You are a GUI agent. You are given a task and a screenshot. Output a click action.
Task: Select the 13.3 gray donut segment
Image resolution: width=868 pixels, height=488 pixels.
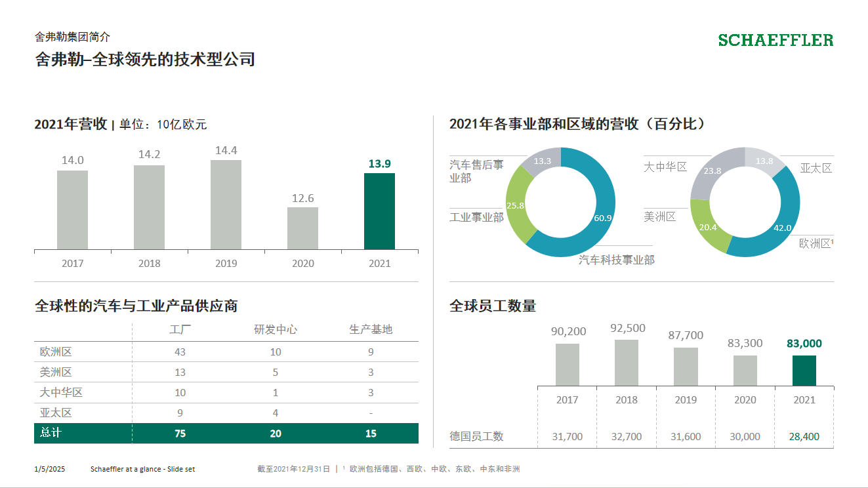(541, 161)
